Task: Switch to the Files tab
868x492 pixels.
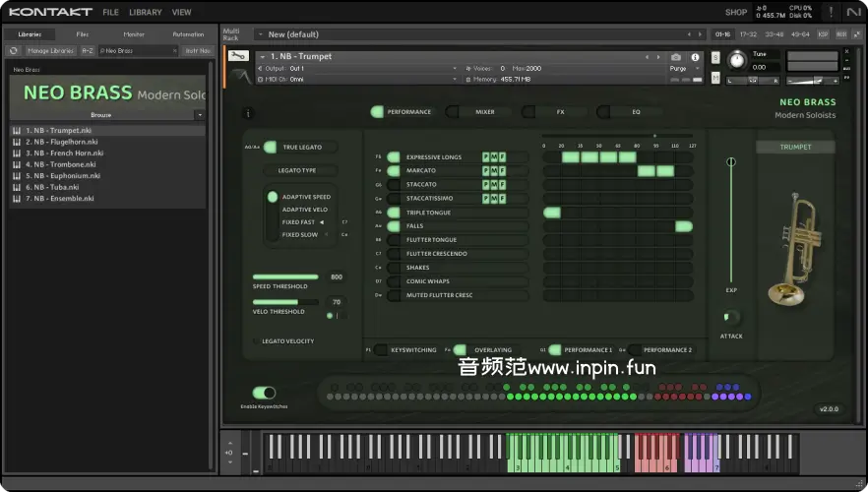Action: point(83,34)
